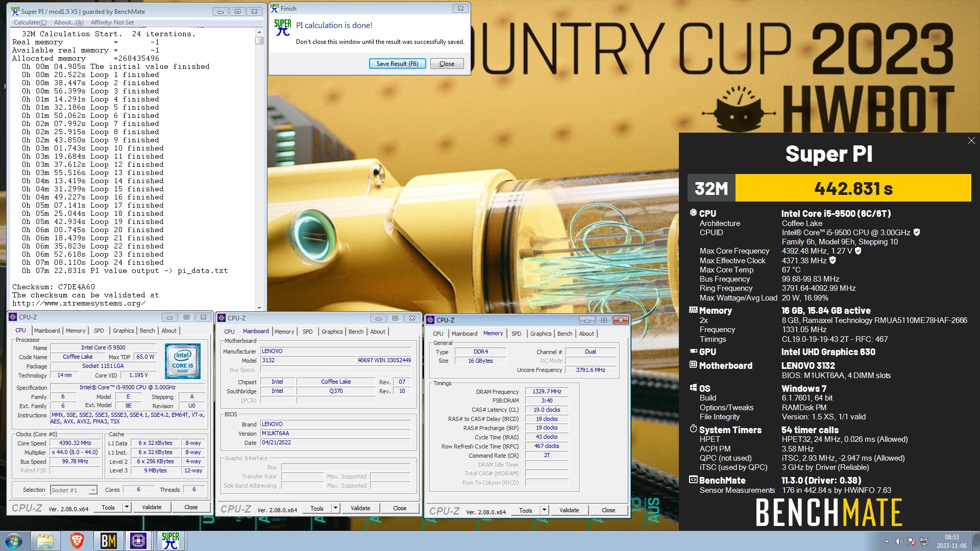Click the Windows OS section icon in BenchMate
980x551 pixels.
coord(693,388)
